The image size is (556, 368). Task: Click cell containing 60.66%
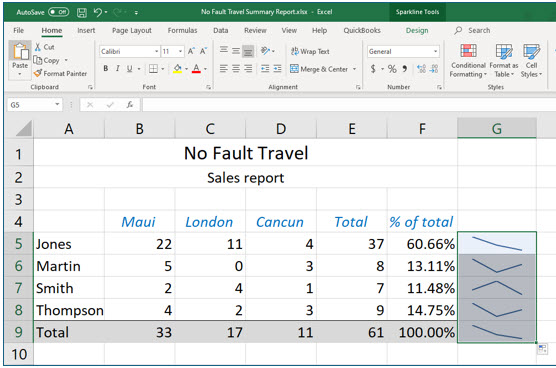(x=422, y=244)
